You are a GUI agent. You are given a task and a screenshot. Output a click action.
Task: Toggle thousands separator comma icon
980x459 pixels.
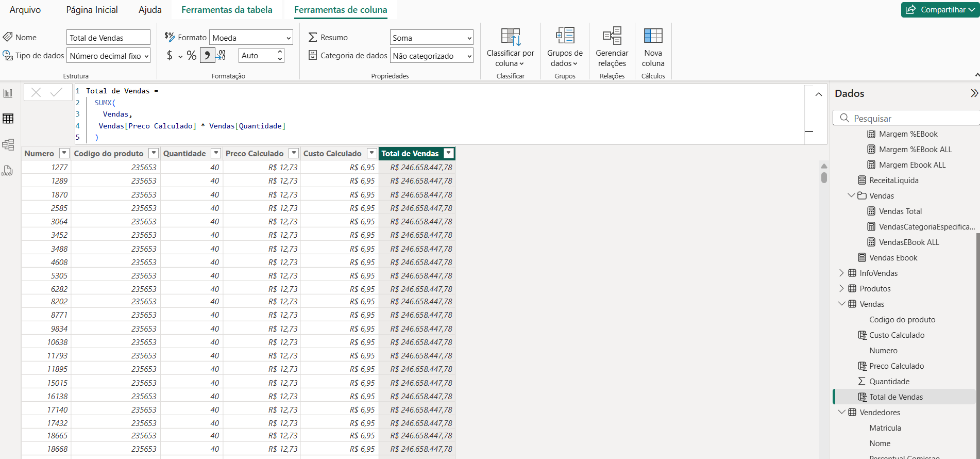point(207,55)
